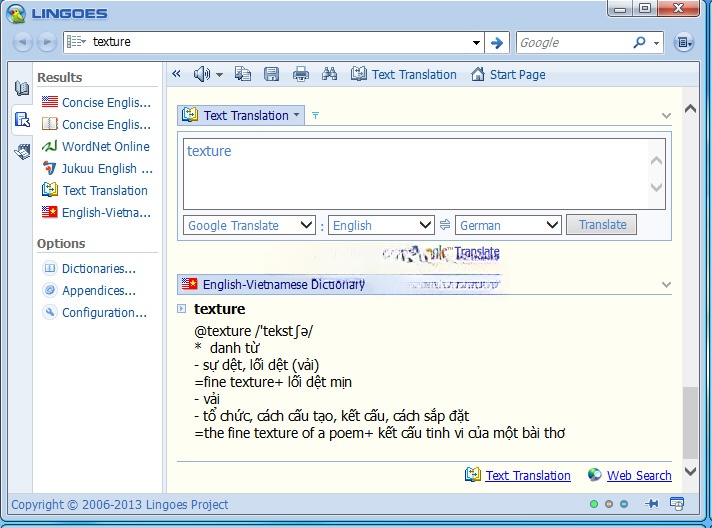Click the Lingoes parrot logo
This screenshot has height=528, width=712.
point(15,13)
